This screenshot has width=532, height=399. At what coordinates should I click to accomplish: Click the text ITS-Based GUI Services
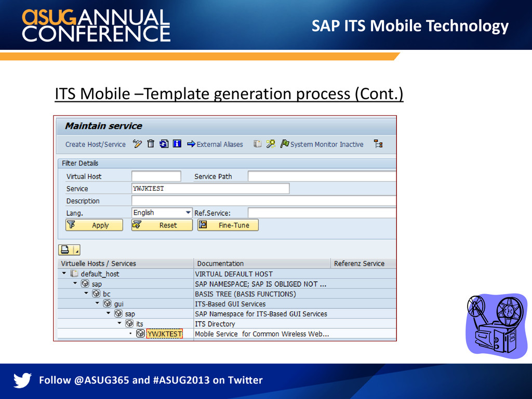(230, 304)
